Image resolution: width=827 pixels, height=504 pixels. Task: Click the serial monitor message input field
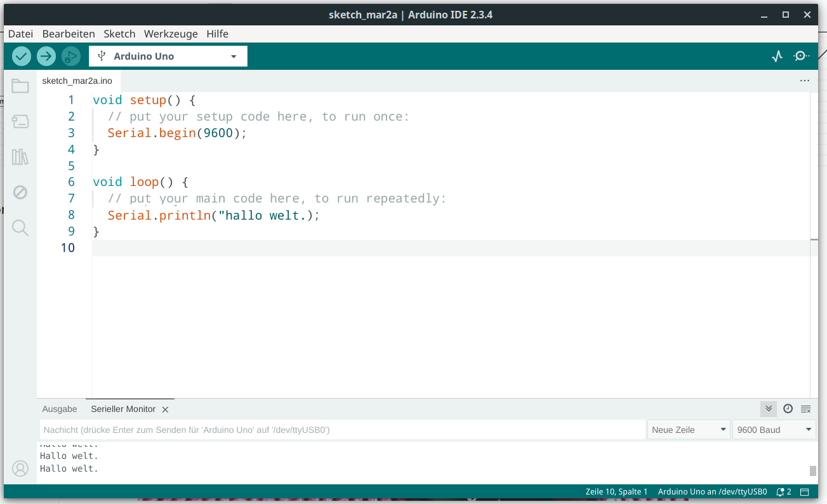point(343,429)
